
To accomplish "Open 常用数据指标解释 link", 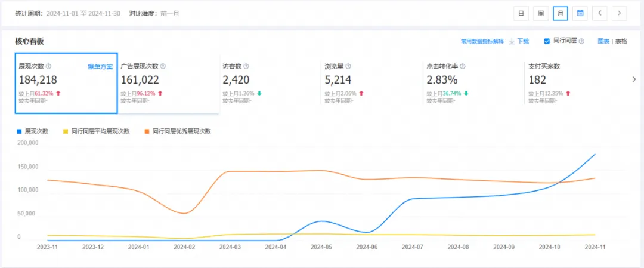I will point(482,41).
